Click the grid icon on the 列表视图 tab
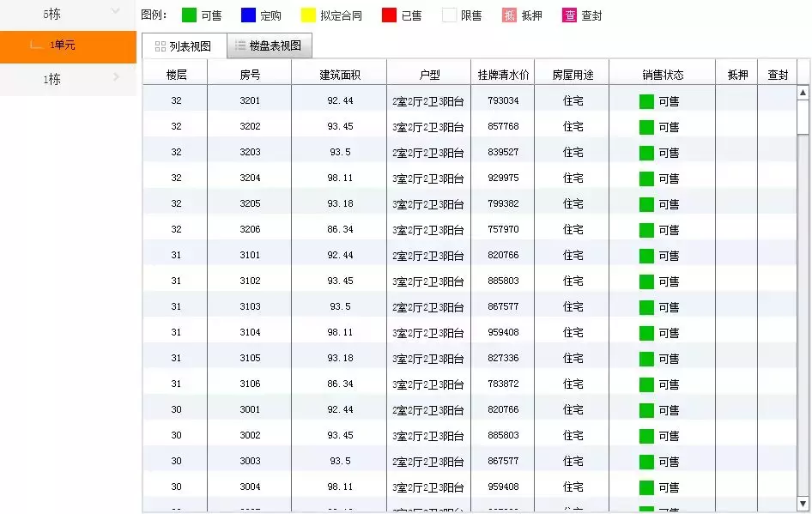 159,45
